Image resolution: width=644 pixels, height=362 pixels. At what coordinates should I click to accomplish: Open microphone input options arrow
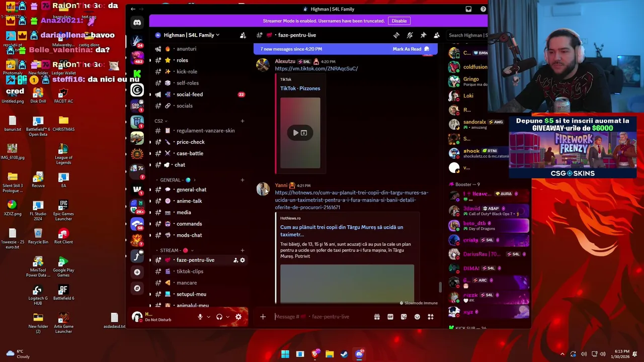(208, 317)
